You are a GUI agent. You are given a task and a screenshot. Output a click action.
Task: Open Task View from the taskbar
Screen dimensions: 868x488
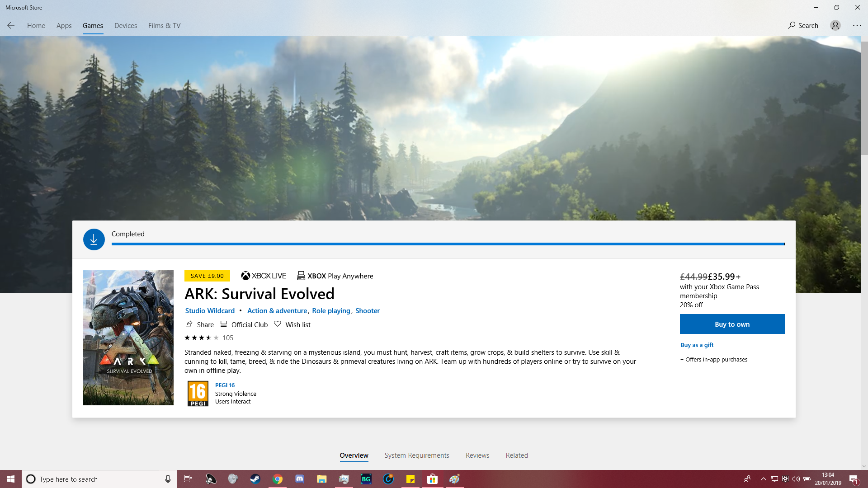pos(188,479)
